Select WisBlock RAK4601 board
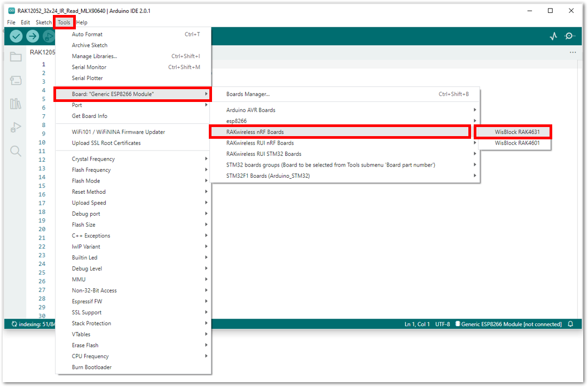The width and height of the screenshot is (588, 387). coord(515,143)
